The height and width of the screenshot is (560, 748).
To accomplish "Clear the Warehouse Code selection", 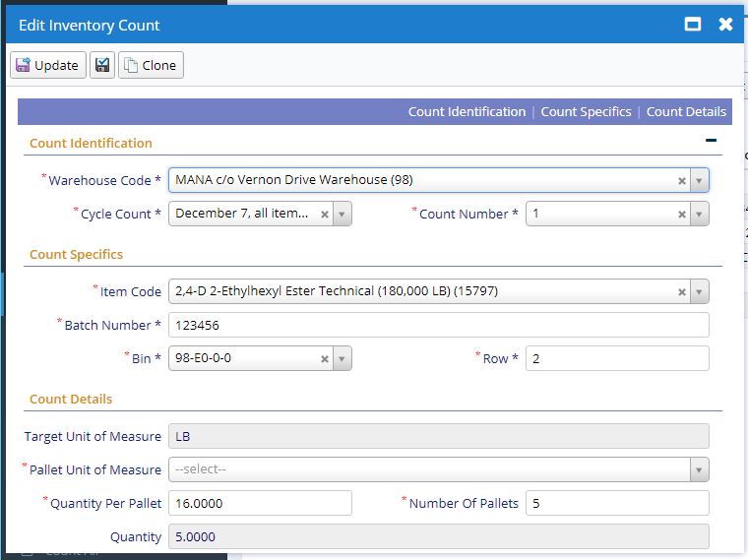I will click(x=682, y=181).
